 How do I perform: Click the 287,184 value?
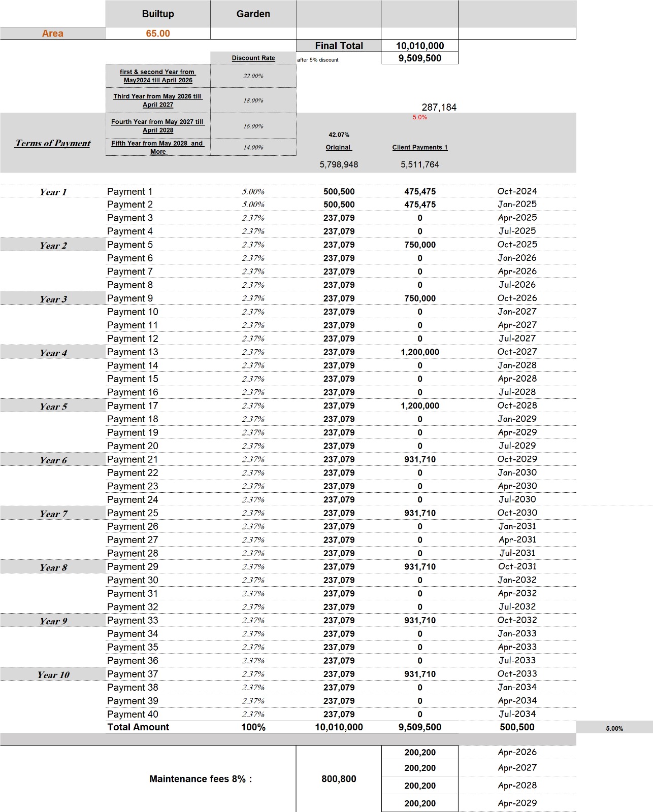(439, 107)
